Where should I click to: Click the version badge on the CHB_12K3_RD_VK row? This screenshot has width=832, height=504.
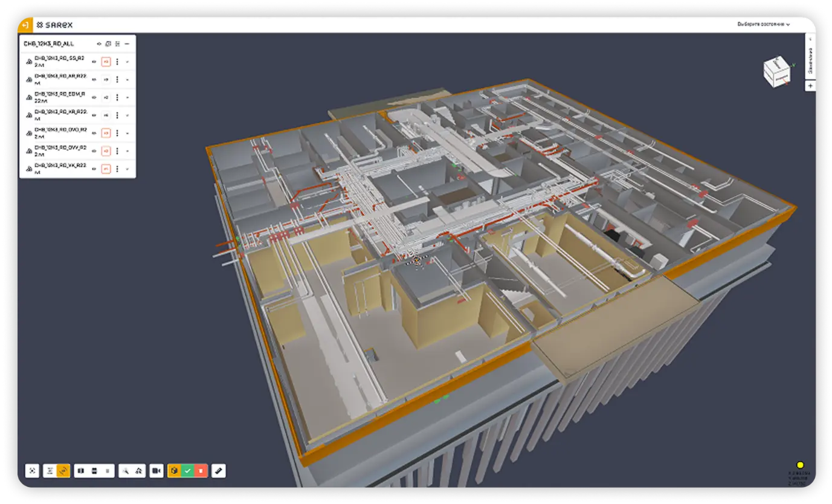point(106,169)
